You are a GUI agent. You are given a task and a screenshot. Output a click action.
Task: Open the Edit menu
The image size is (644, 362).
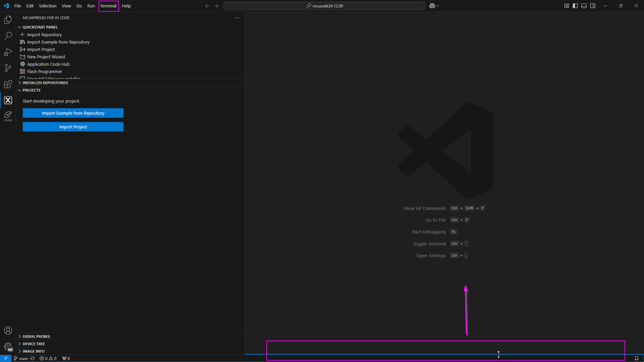pyautogui.click(x=30, y=6)
